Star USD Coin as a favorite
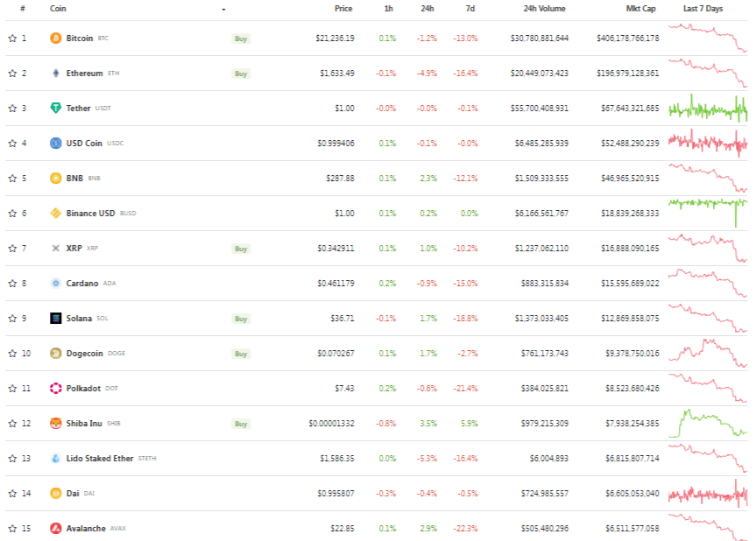 point(12,143)
